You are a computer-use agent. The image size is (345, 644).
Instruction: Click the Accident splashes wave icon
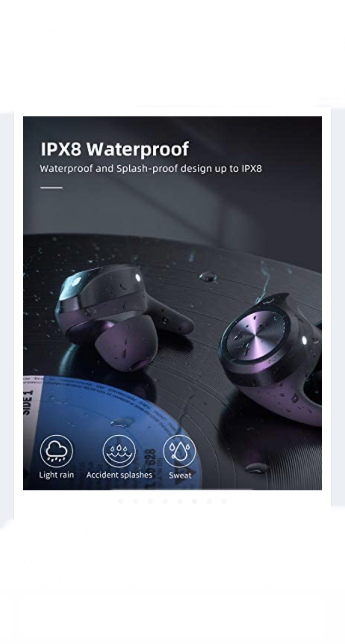tap(119, 451)
